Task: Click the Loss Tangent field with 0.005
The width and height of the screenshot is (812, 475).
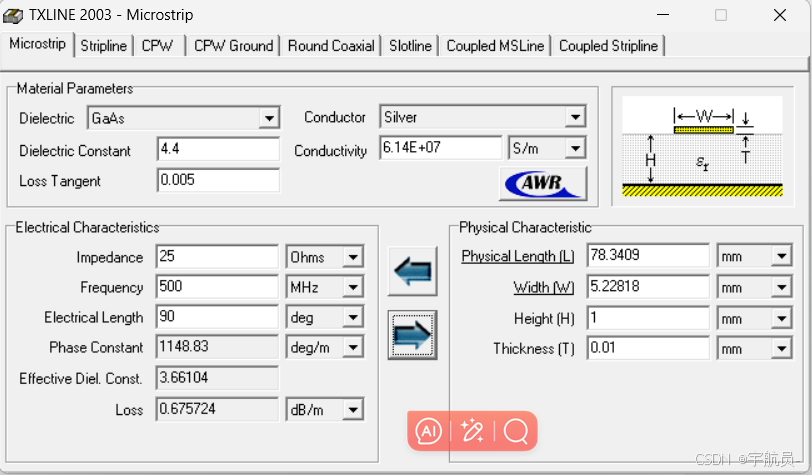Action: pos(218,180)
